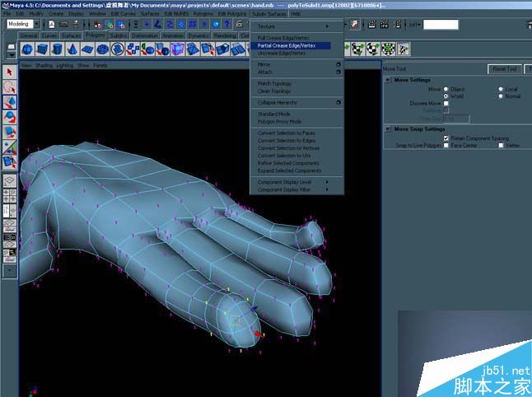Switch to single perspective view layout
This screenshot has height=397, width=532.
(x=10, y=180)
